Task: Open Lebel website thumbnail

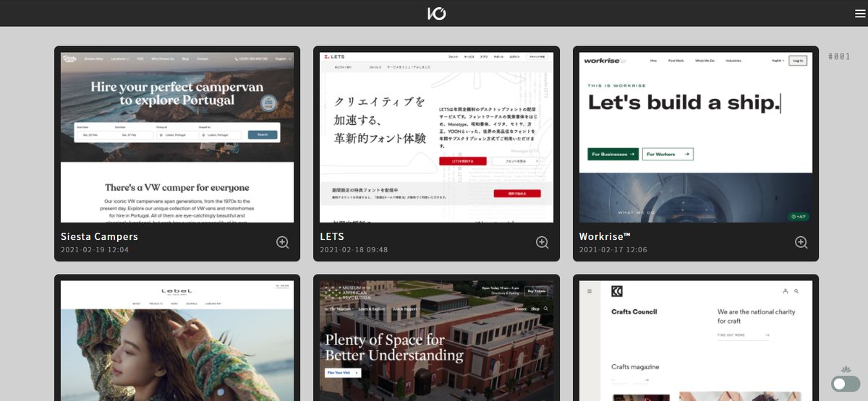Action: pyautogui.click(x=177, y=341)
